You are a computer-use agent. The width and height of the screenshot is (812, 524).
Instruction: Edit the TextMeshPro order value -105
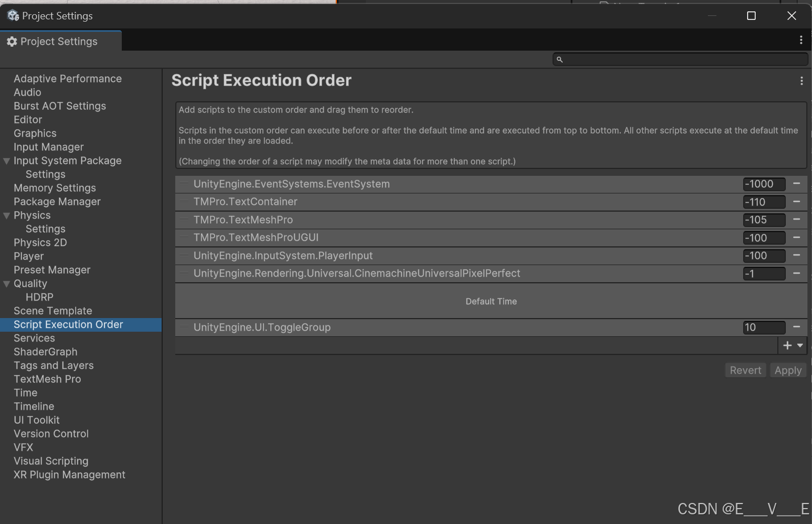point(764,220)
